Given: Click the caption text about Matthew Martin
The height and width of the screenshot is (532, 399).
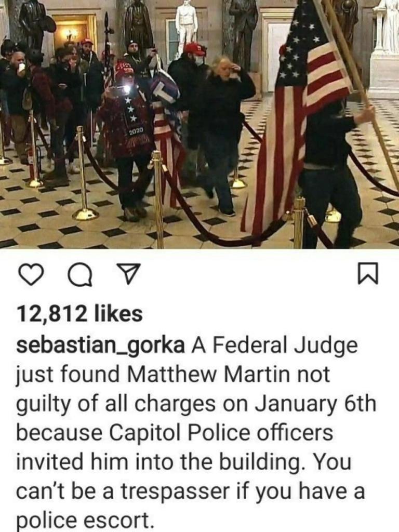Looking at the screenshot, I should pyautogui.click(x=197, y=433).
